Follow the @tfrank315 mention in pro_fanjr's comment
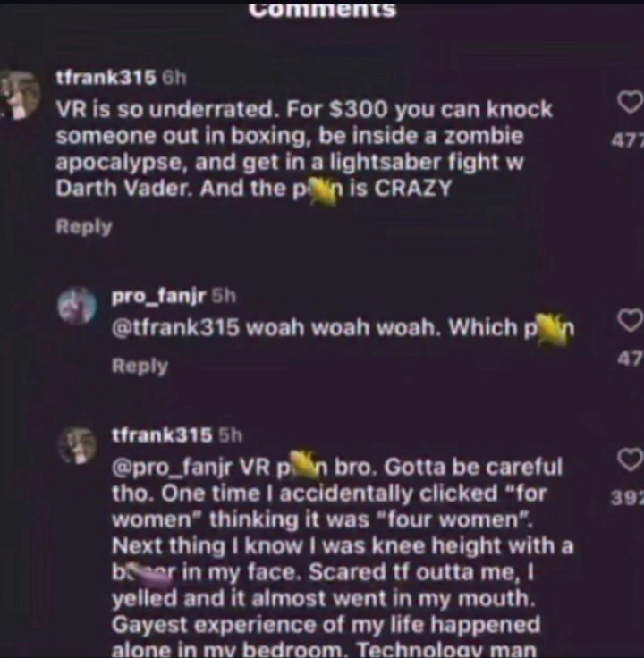Screen dimensions: 644x658 (x=175, y=328)
